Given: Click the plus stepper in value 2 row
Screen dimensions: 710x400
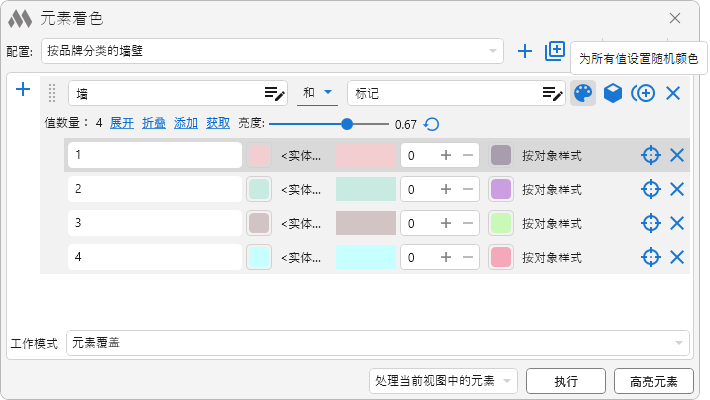Looking at the screenshot, I should point(446,189).
